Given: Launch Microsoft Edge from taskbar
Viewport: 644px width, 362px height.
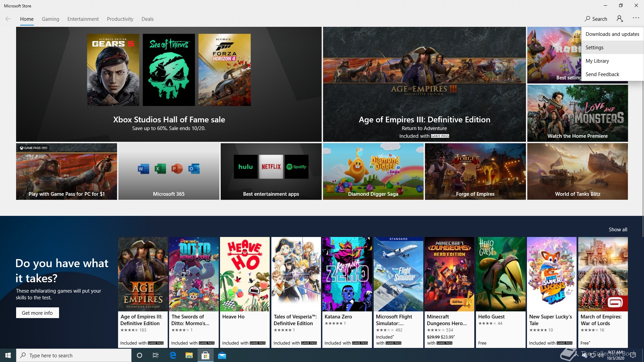Looking at the screenshot, I should 173,355.
